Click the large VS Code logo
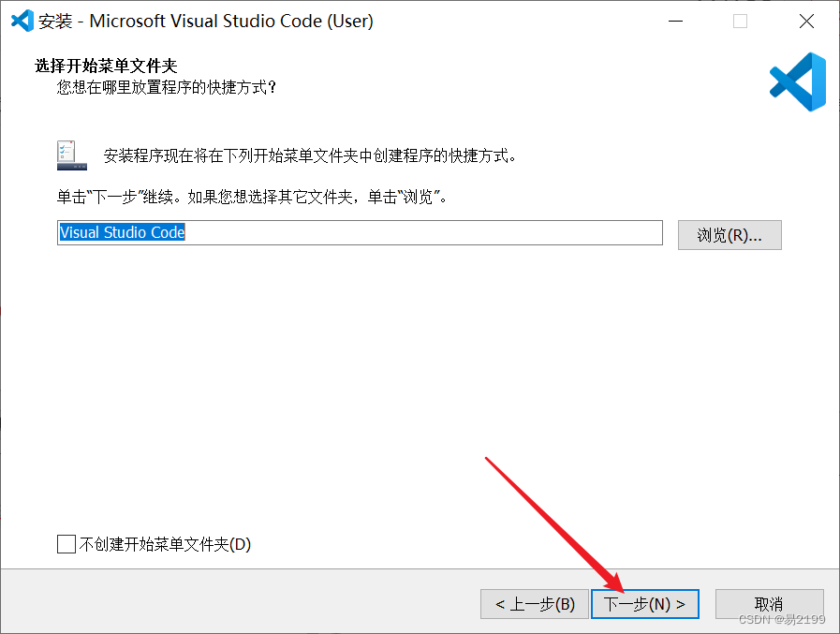The image size is (840, 634). point(798,82)
